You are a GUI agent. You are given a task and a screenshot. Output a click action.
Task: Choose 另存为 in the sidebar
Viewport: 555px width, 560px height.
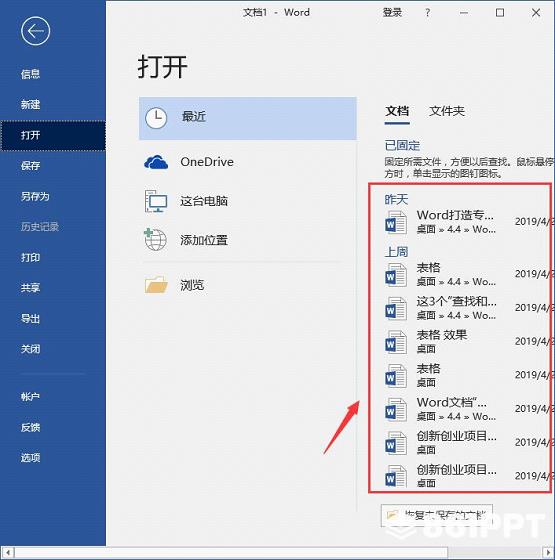coord(35,196)
